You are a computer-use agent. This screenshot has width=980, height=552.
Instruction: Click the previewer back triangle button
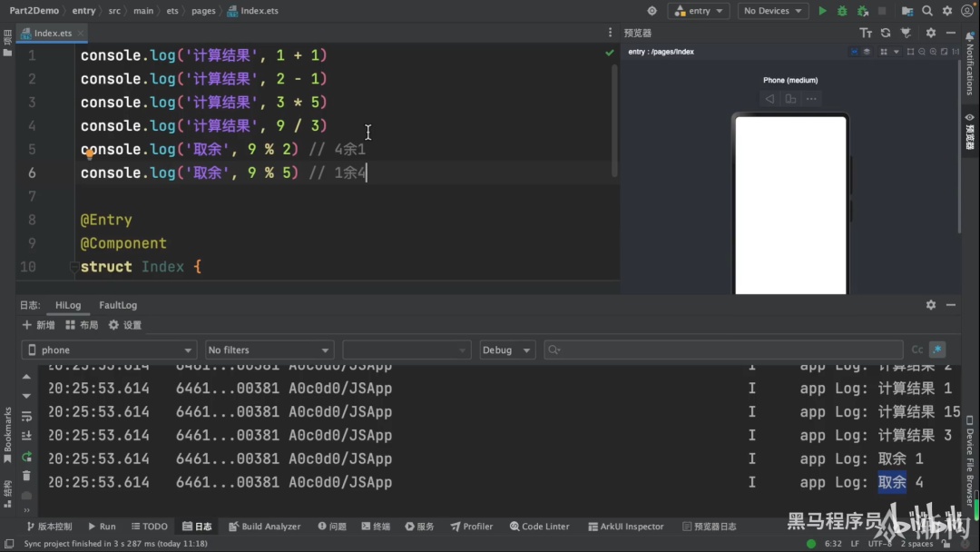[769, 99]
